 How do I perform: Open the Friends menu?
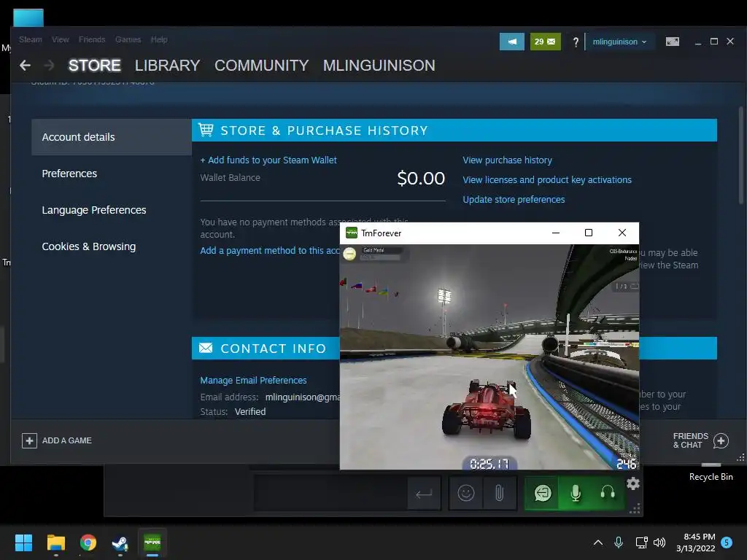[92, 39]
